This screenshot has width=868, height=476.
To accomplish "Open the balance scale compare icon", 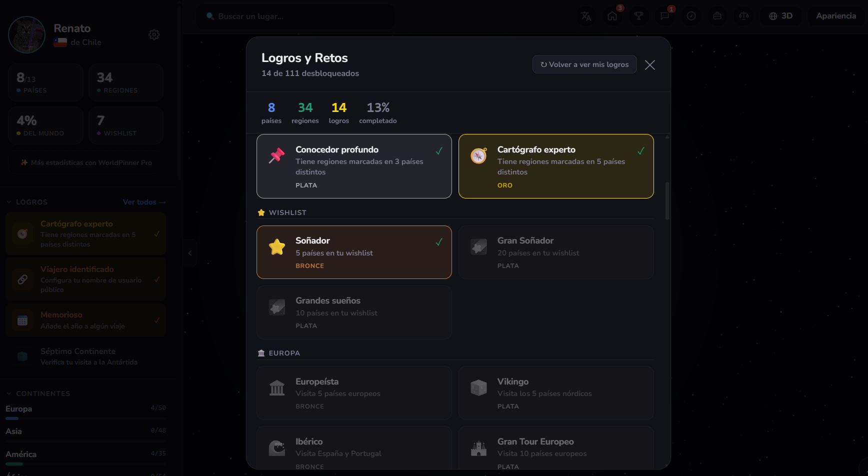I will 743,16.
